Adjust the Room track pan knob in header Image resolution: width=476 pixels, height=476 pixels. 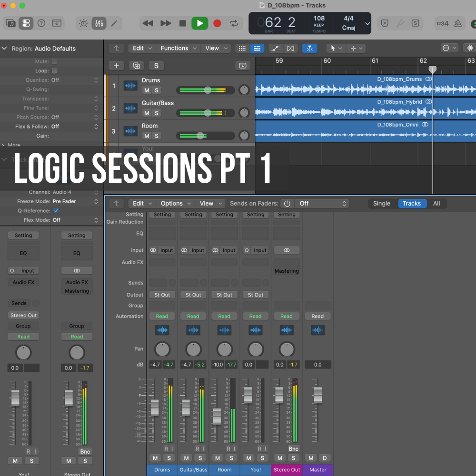(244, 135)
